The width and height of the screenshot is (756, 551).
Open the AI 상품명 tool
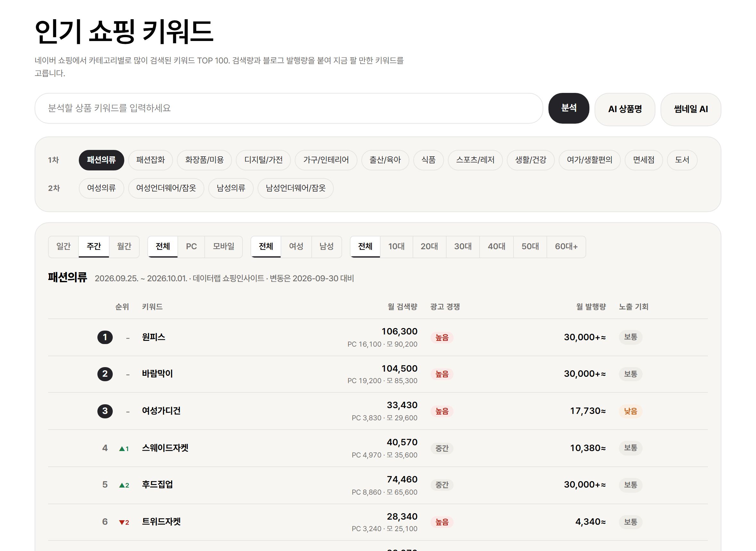click(624, 109)
